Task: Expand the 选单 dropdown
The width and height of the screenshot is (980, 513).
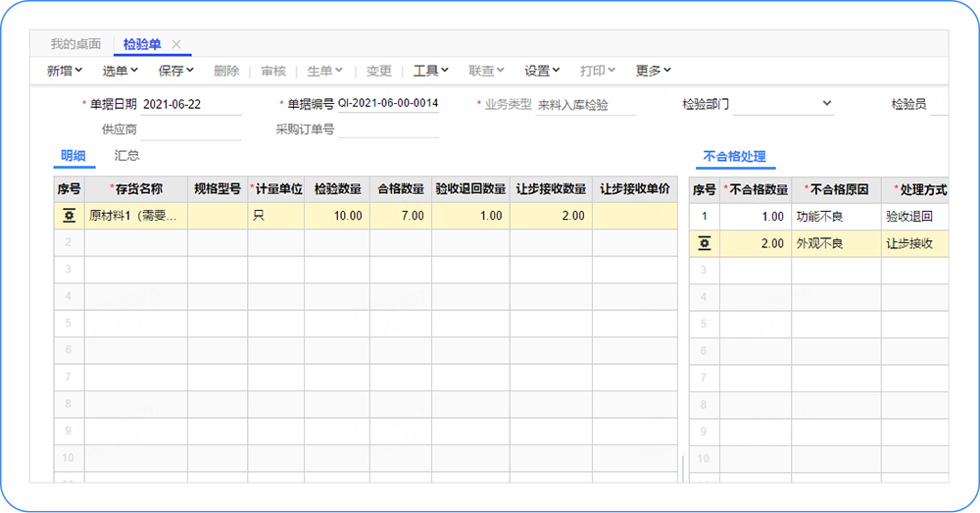Action: tap(121, 71)
